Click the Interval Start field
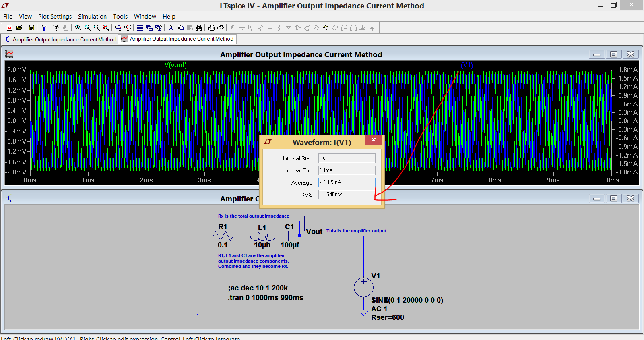Image resolution: width=644 pixels, height=340 pixels. [347, 158]
